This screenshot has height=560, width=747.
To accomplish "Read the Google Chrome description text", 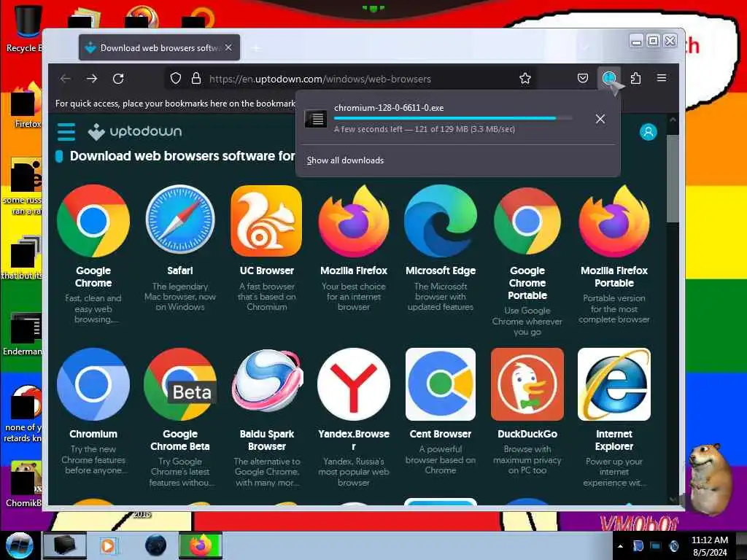I will pyautogui.click(x=93, y=308).
